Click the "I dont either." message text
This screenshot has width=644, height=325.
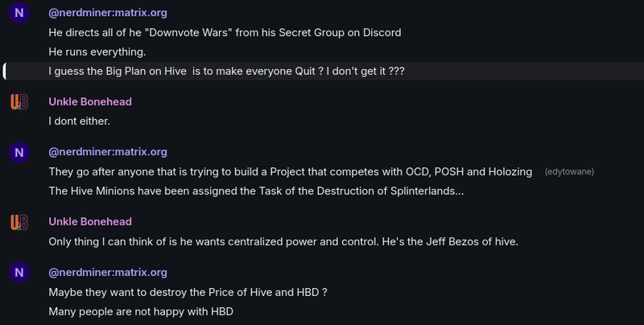click(79, 121)
